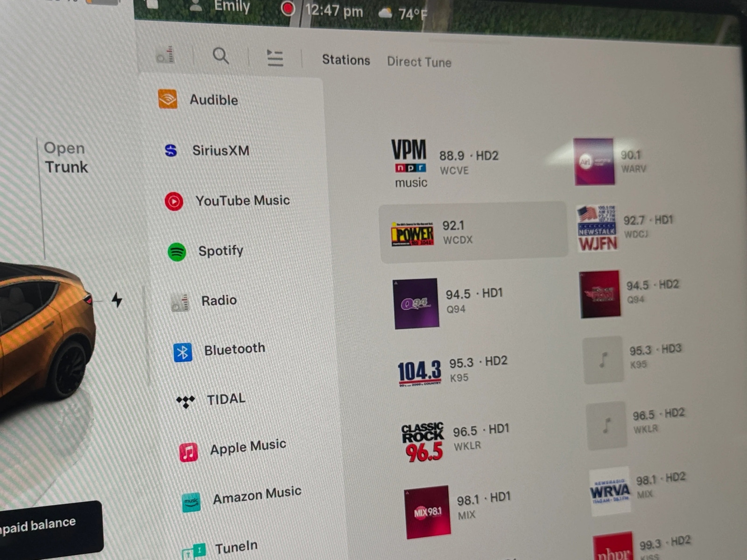Select the SiriusXM icon
Screen dimensions: 747x560
[x=171, y=150]
